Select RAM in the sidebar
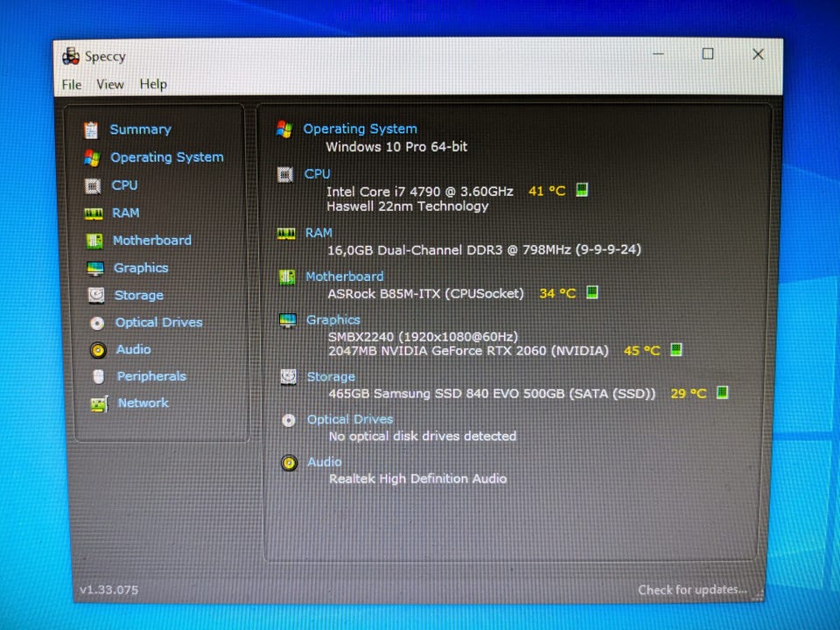 pyautogui.click(x=126, y=213)
